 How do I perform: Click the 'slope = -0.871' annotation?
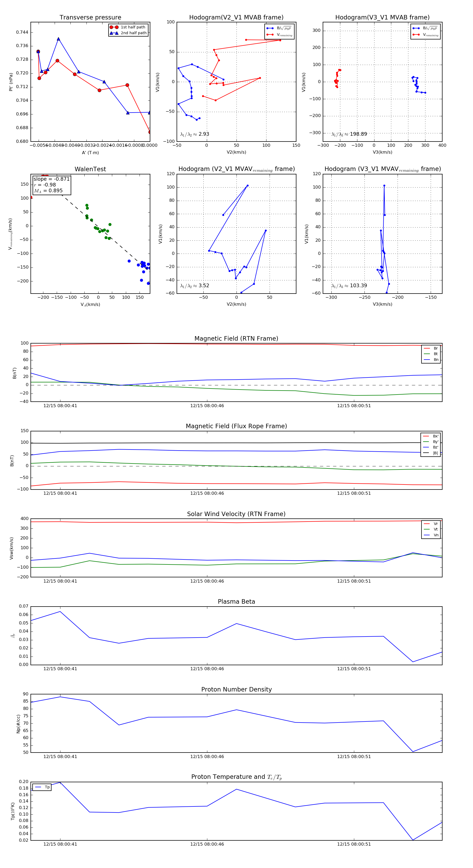(52, 179)
